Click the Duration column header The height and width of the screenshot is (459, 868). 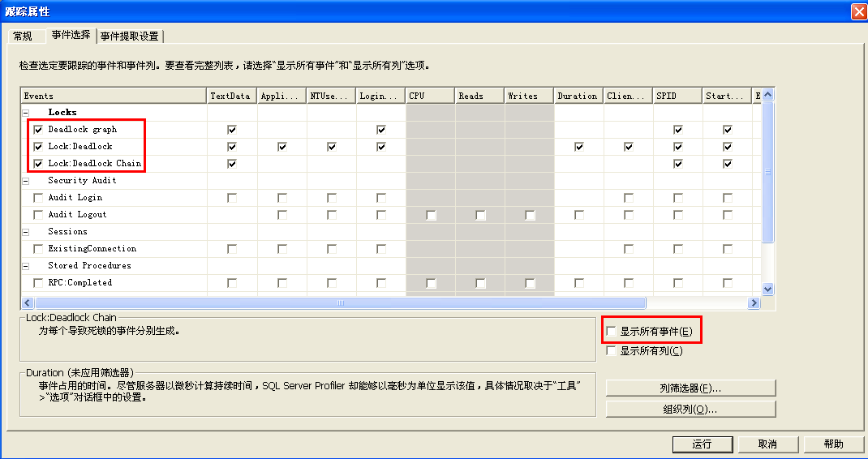point(579,96)
